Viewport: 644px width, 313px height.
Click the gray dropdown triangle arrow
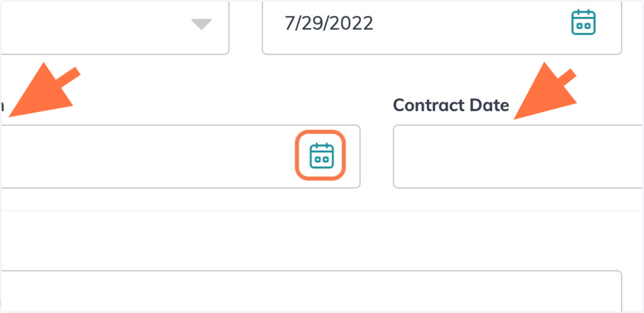tap(201, 24)
